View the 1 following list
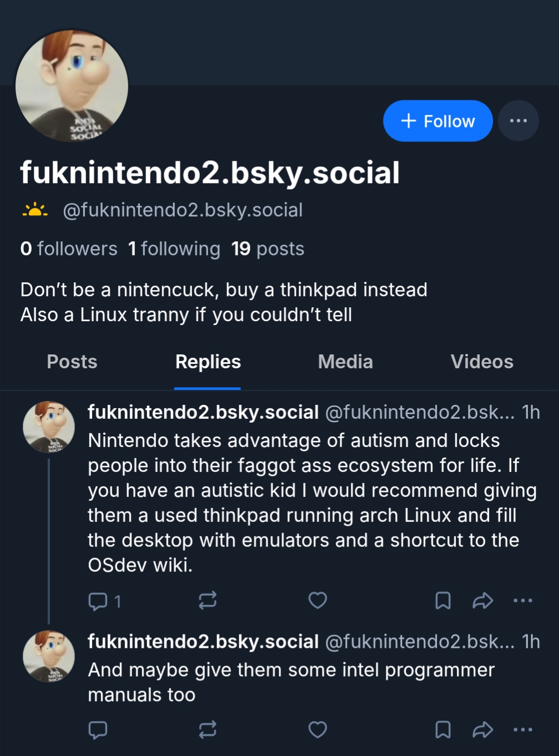 point(174,248)
